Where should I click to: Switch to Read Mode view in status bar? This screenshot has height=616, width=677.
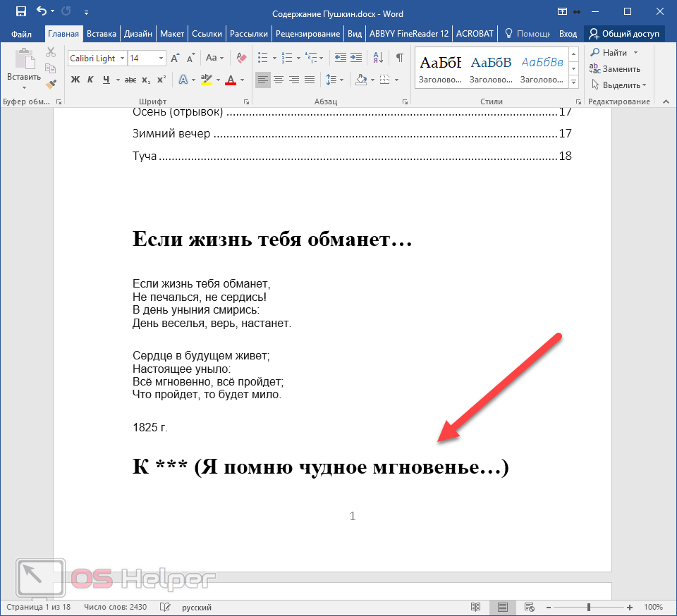coord(475,607)
